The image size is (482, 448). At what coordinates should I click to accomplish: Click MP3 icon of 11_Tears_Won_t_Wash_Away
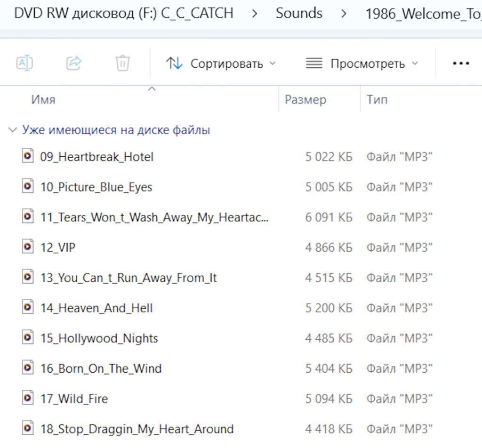click(x=28, y=216)
